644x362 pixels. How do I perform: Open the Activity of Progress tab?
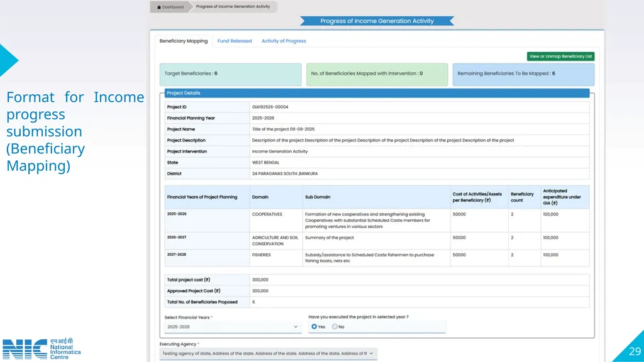[x=284, y=41]
